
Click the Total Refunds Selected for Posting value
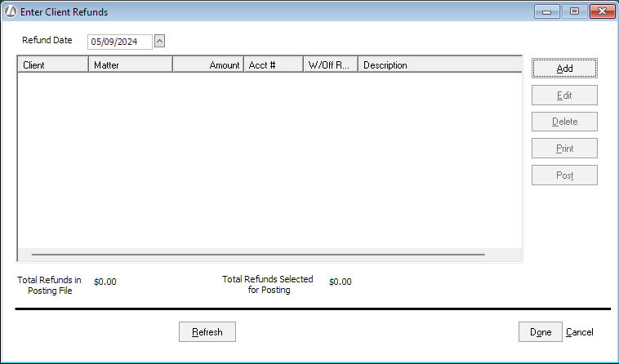pyautogui.click(x=340, y=282)
